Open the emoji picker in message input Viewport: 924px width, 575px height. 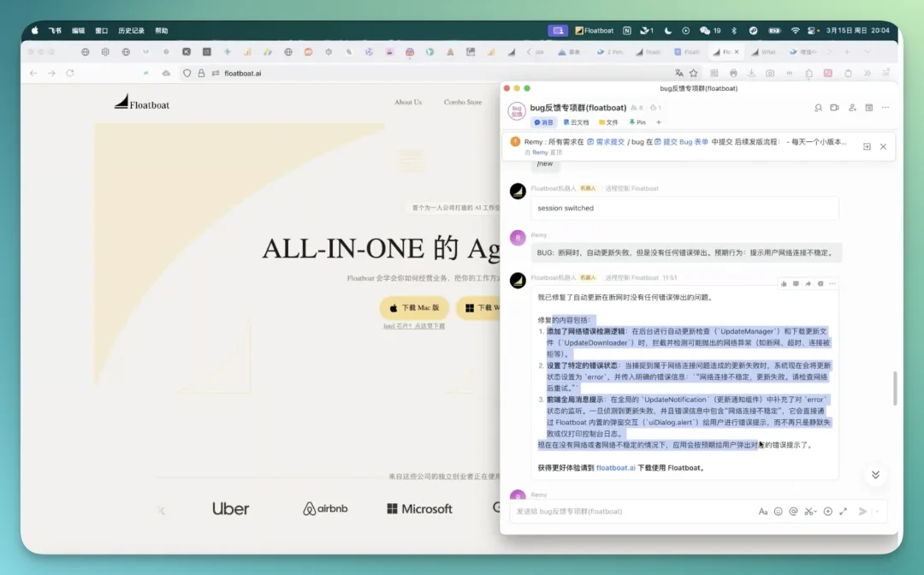point(778,511)
